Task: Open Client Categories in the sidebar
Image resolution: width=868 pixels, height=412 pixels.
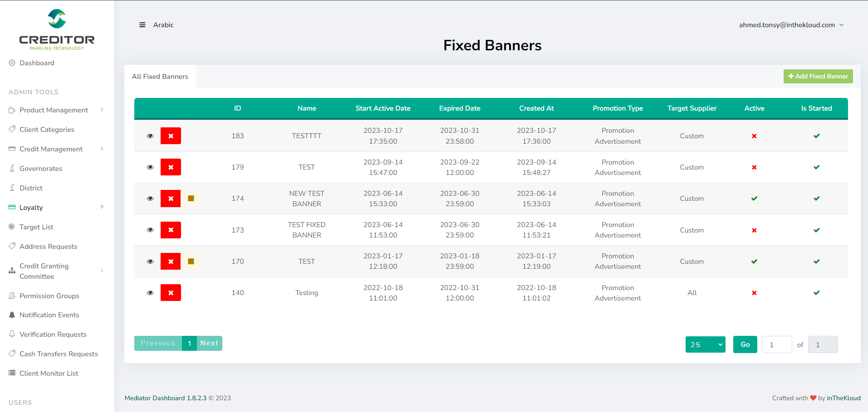Action: click(47, 130)
